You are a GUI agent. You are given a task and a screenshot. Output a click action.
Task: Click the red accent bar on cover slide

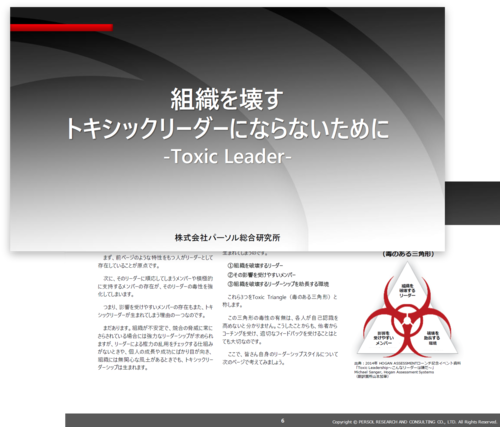[x=61, y=27]
